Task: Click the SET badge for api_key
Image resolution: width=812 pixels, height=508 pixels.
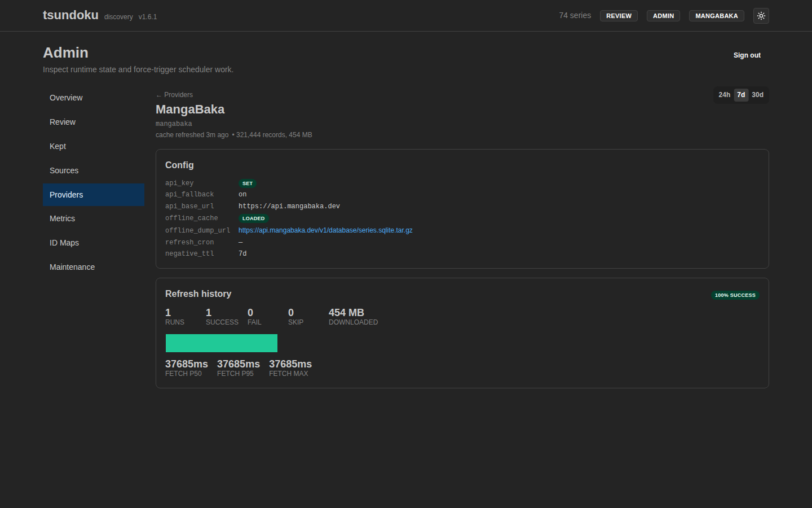Action: [248, 183]
